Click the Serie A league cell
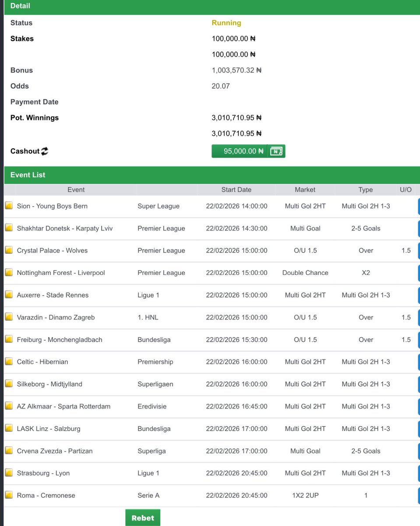This screenshot has height=526, width=420. click(x=148, y=495)
